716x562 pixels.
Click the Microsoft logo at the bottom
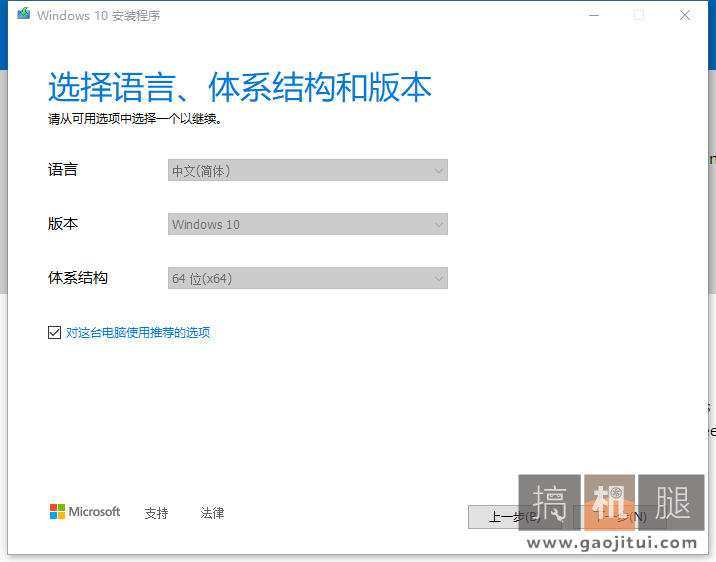[85, 512]
